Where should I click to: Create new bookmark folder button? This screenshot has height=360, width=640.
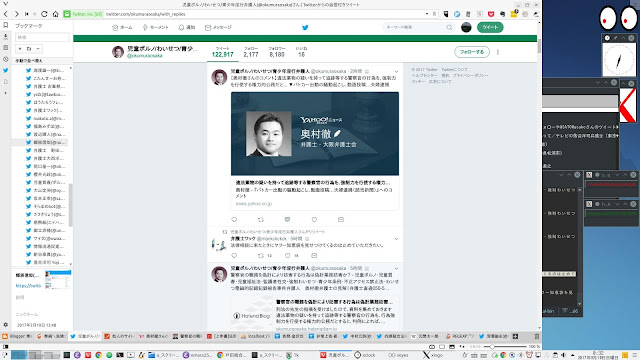tap(29, 49)
